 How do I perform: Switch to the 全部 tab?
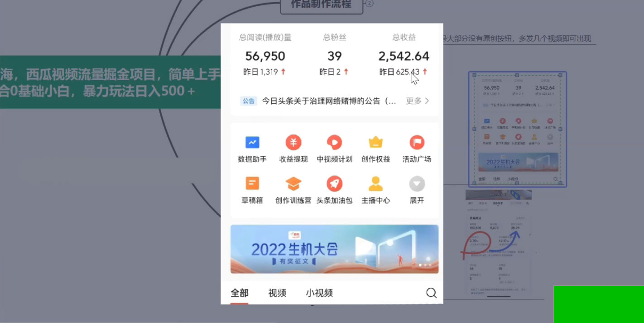coord(240,293)
